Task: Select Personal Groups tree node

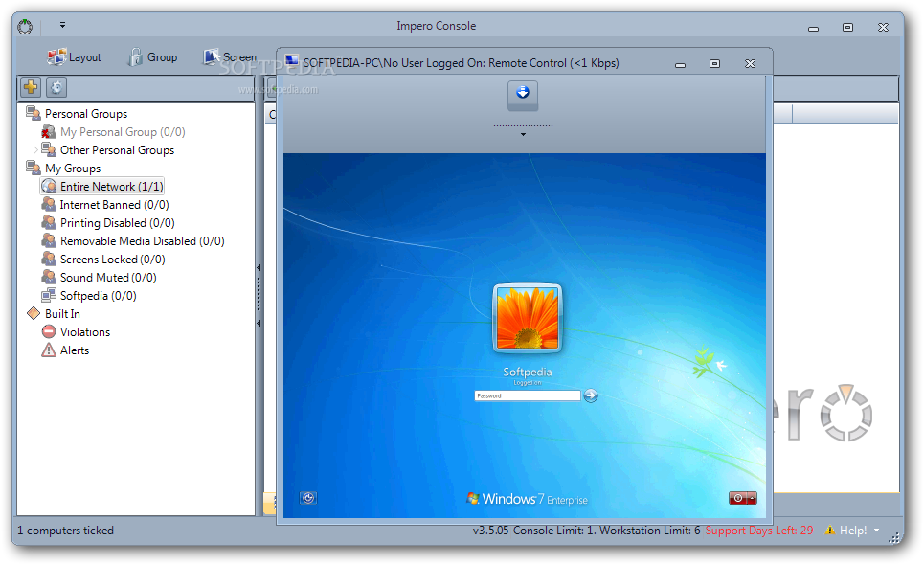Action: [86, 114]
